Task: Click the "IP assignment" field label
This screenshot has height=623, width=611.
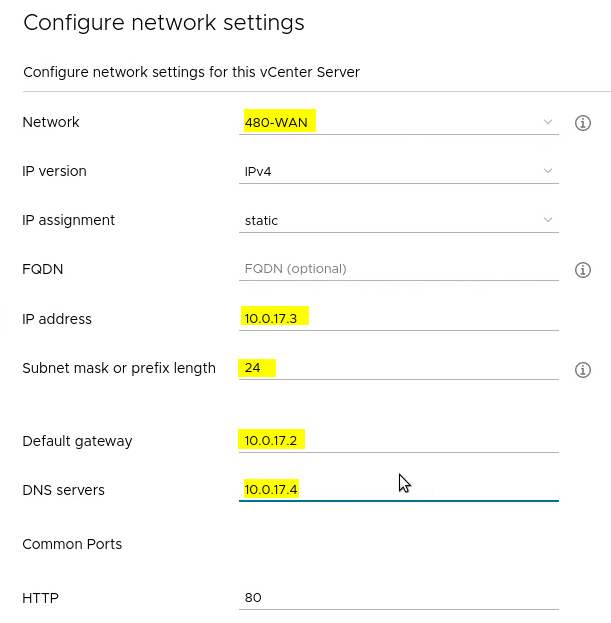Action: [x=68, y=220]
